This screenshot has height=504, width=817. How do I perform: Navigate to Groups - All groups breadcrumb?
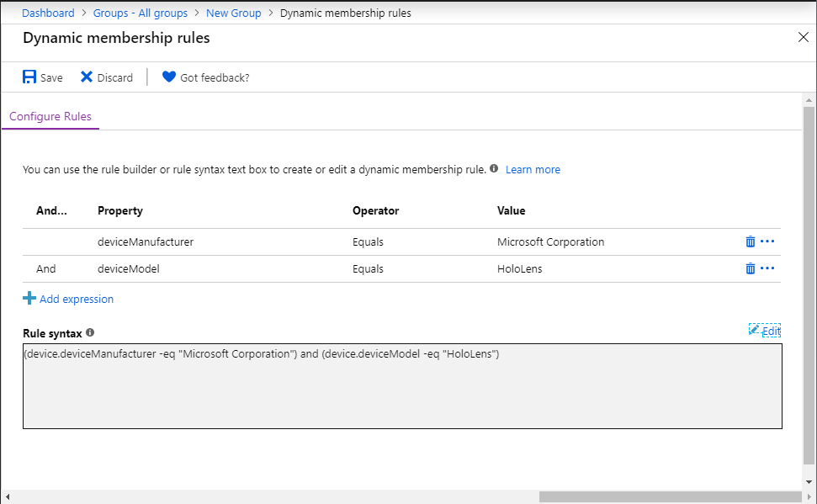(141, 13)
